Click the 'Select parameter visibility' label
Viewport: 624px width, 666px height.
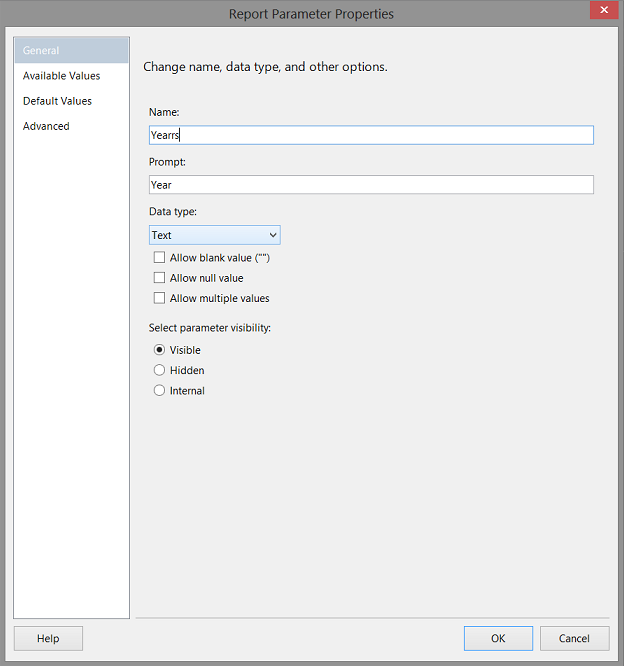click(210, 328)
